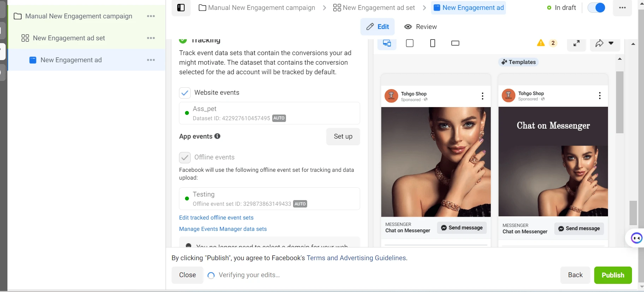Open New Engagement ad breadcrumb
This screenshot has width=644, height=292.
[x=469, y=8]
